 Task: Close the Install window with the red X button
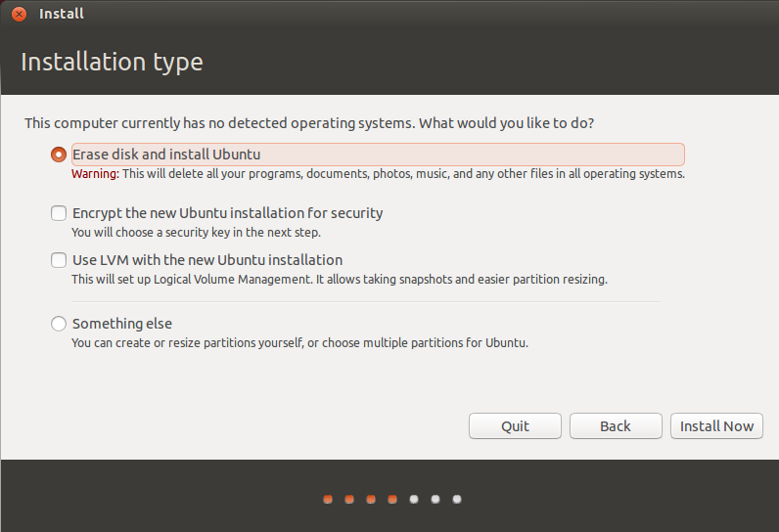click(x=19, y=14)
